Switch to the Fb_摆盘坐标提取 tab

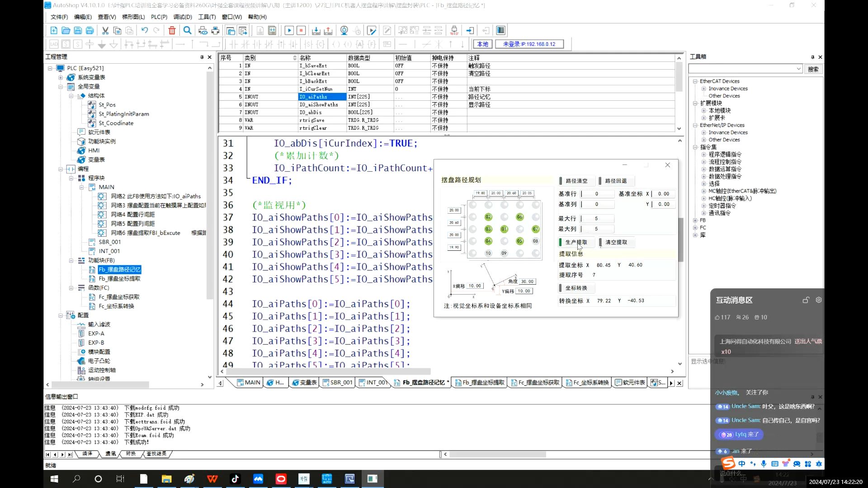click(482, 383)
